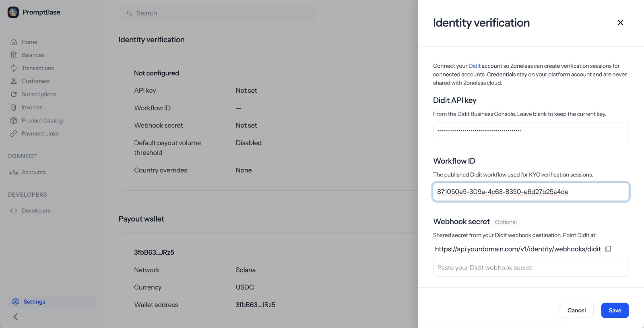Open the Balances page
This screenshot has height=328, width=644.
33,55
